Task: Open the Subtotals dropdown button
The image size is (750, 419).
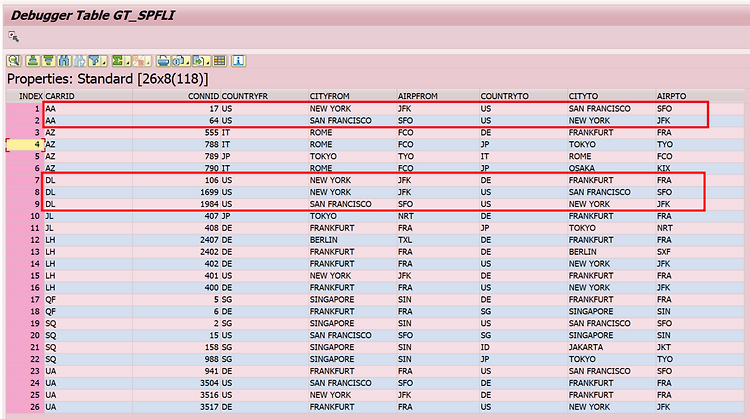Action: (x=142, y=61)
